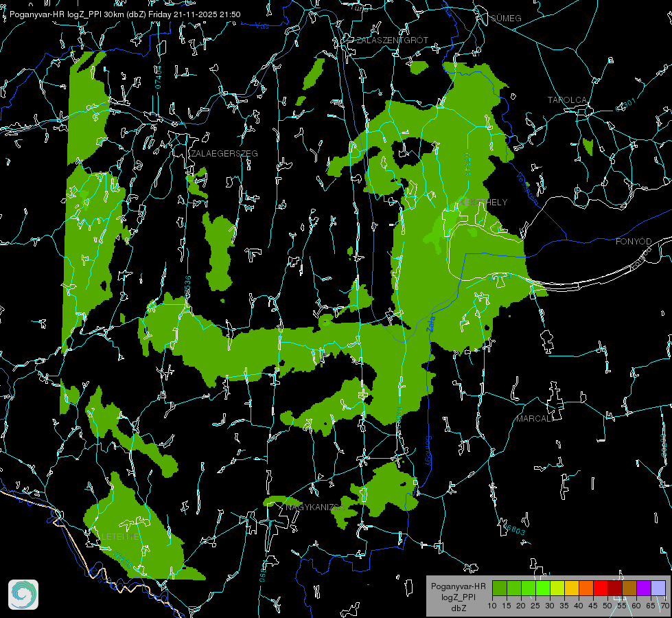The height and width of the screenshot is (618, 672).
Task: Select the 35-40 dBZ yellow swatch
Action: point(572,588)
